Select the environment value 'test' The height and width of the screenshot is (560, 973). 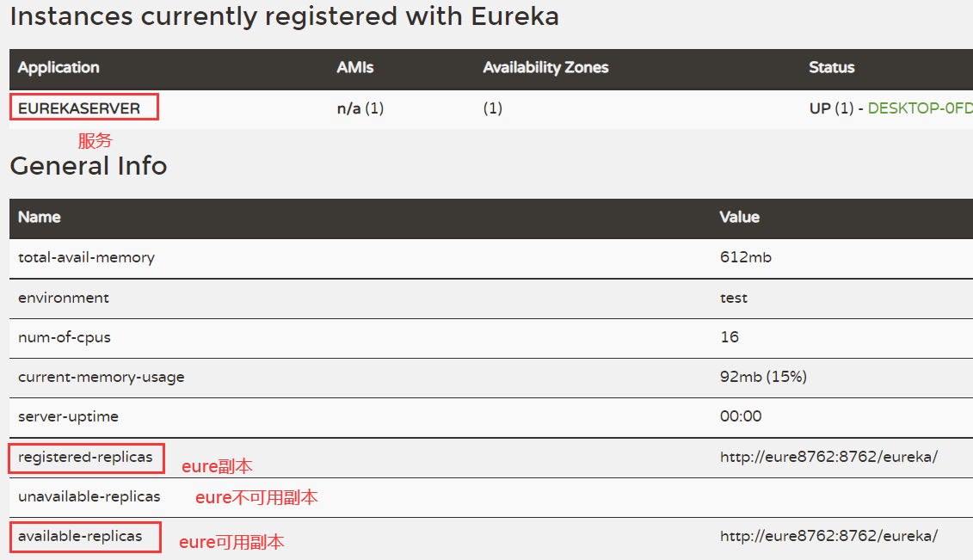[734, 298]
